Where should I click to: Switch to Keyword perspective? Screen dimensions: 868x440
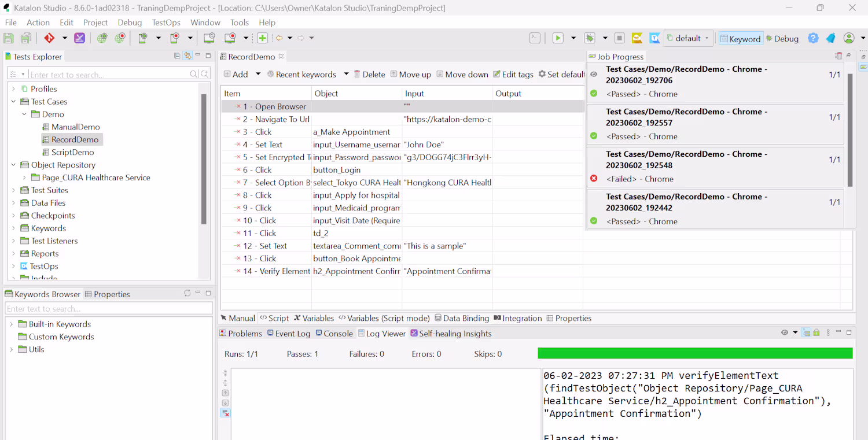pyautogui.click(x=741, y=39)
